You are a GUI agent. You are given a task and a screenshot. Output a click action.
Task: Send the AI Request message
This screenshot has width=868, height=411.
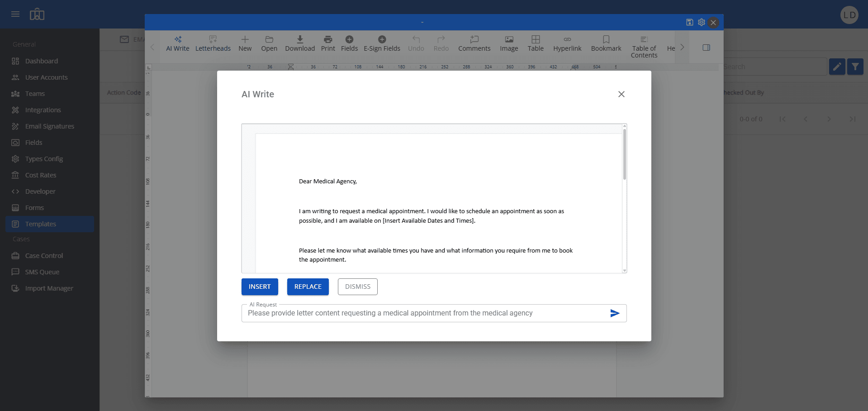tap(614, 313)
